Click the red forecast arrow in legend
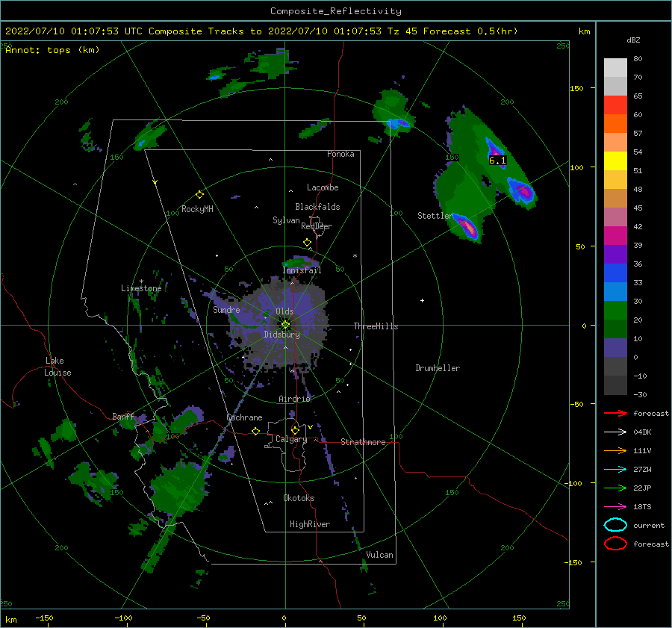The height and width of the screenshot is (628, 672). pos(615,413)
